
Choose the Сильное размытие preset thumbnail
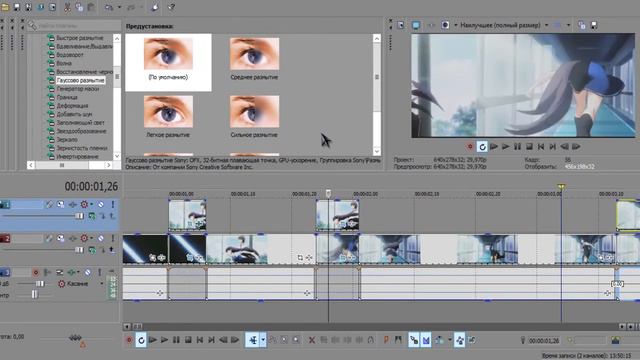pos(254,112)
